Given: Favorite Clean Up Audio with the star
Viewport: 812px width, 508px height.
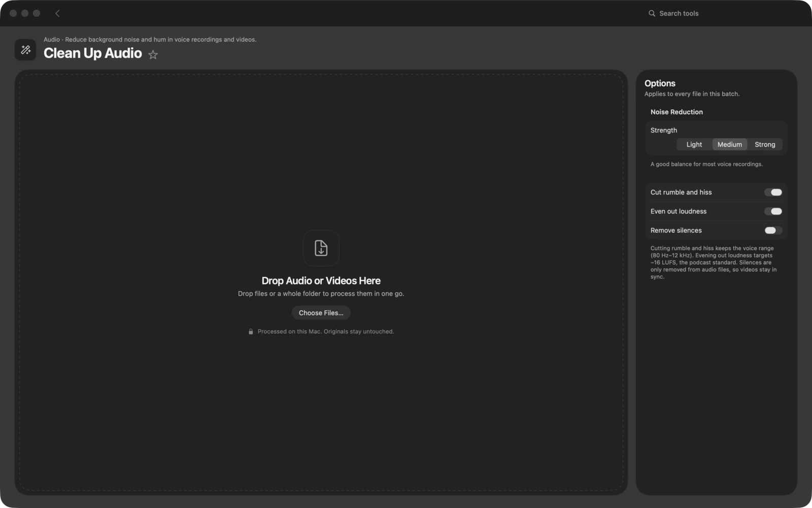Looking at the screenshot, I should pyautogui.click(x=153, y=54).
